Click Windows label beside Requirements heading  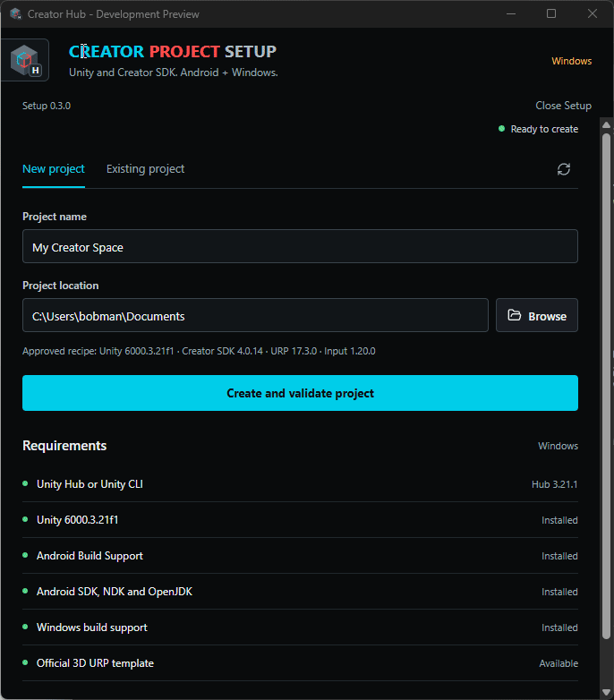coord(558,446)
